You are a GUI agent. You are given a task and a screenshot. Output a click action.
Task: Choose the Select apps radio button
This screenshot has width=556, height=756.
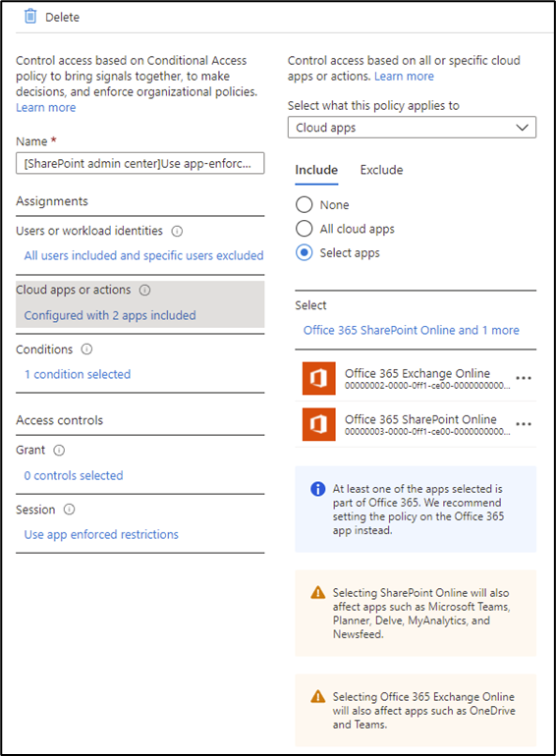tap(304, 252)
